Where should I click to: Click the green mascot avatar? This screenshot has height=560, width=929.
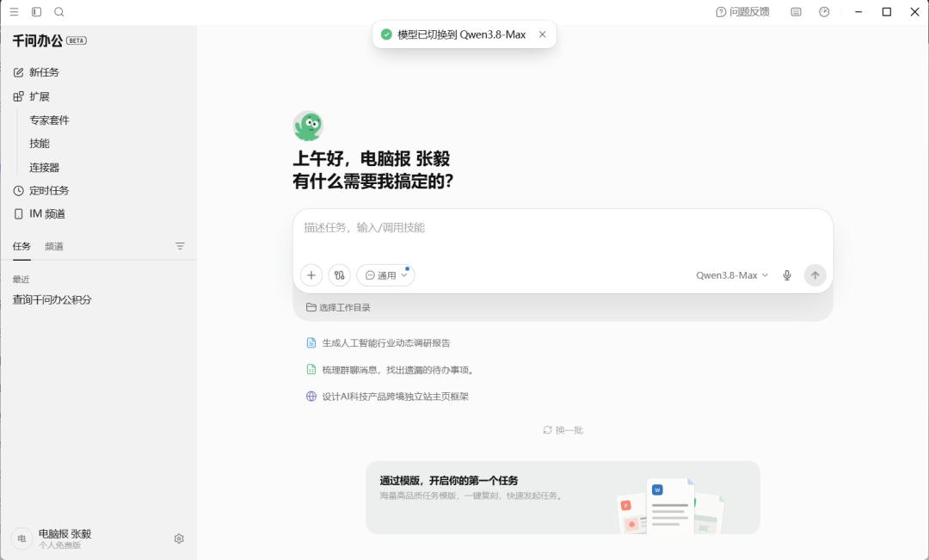coord(308,126)
